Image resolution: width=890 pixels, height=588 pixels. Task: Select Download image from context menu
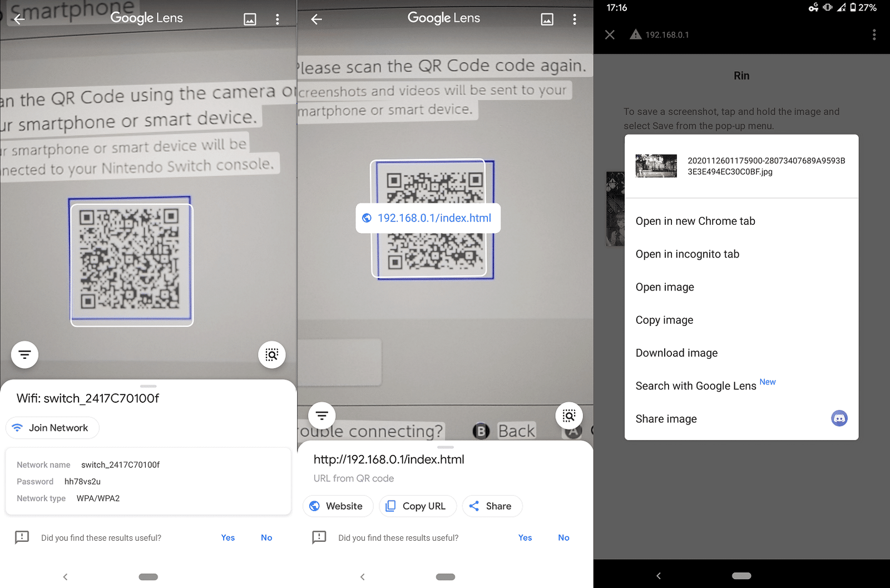[676, 353]
